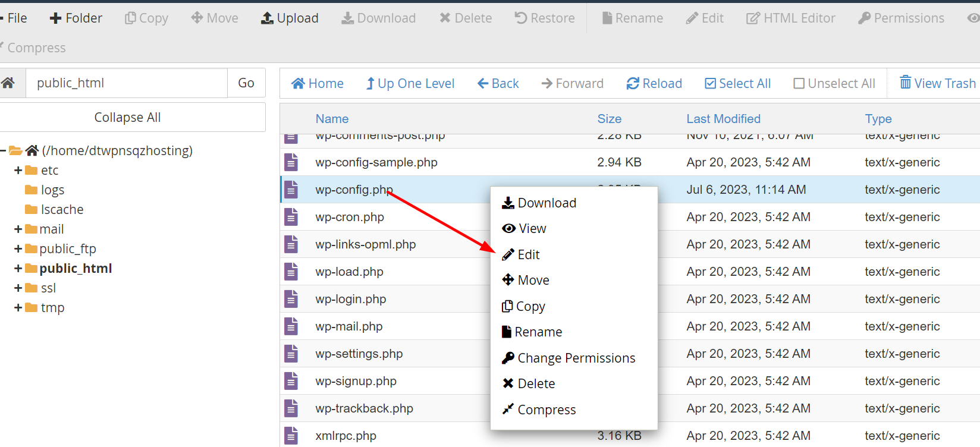Image resolution: width=980 pixels, height=447 pixels.
Task: Click file icon of wp-mail.php
Action: [291, 326]
